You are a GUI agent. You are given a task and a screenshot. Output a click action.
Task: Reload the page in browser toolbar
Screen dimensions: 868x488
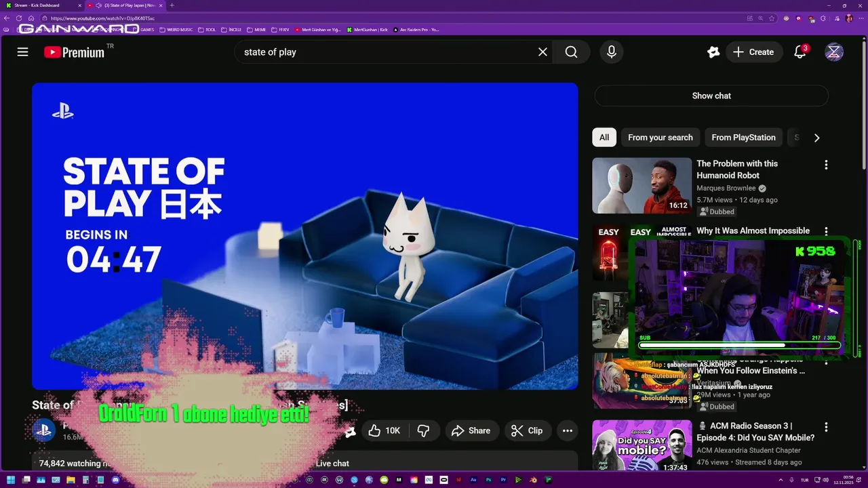coord(19,18)
